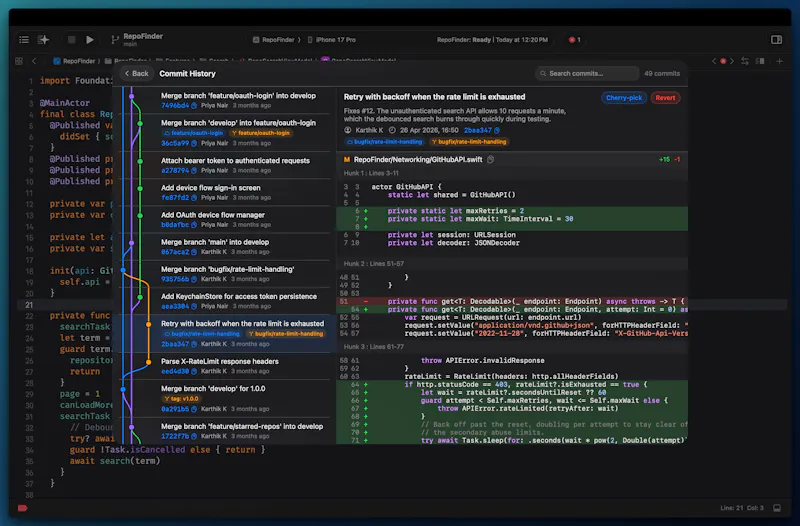Click the orange bugfix/rate-limit-handling local tag in detail header
The height and width of the screenshot is (526, 800).
coord(469,142)
